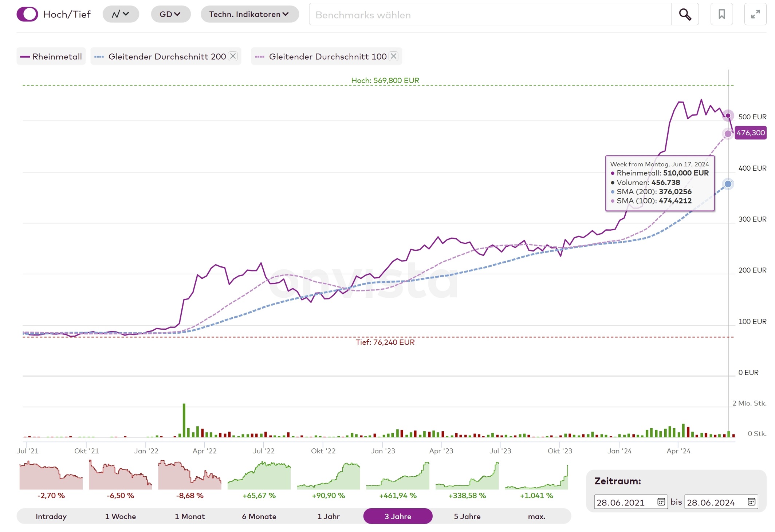This screenshot has width=775, height=532.
Task: Select the 1 Monat time range tab
Action: click(x=190, y=516)
